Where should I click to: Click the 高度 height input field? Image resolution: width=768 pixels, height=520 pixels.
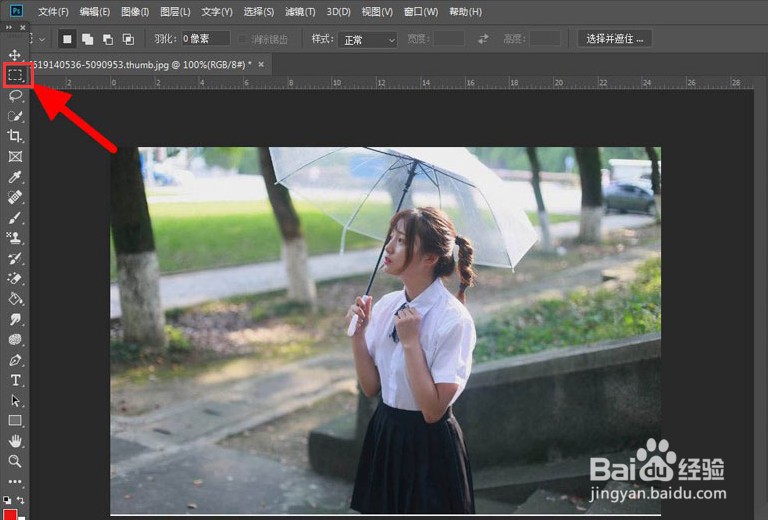pyautogui.click(x=545, y=38)
